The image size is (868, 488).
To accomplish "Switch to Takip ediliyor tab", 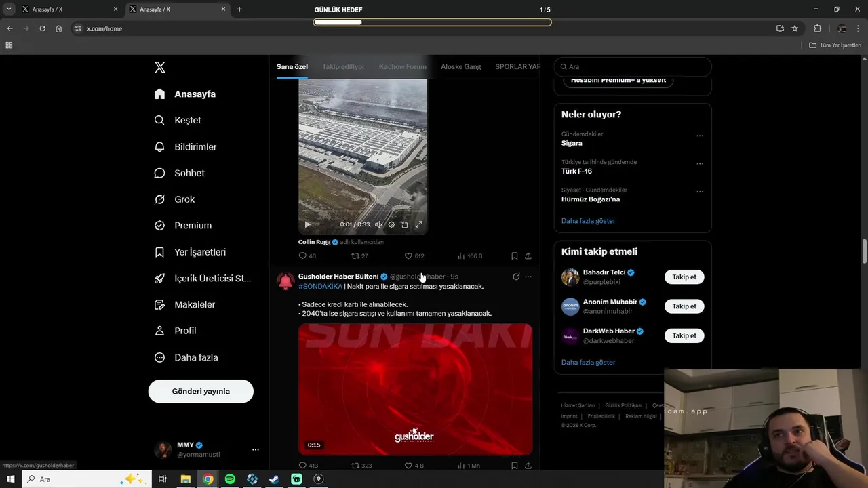I will pyautogui.click(x=343, y=67).
